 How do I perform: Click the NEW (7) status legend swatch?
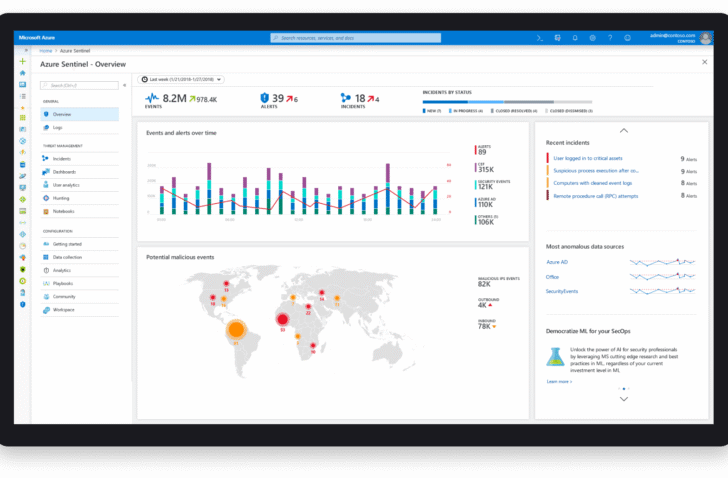424,111
